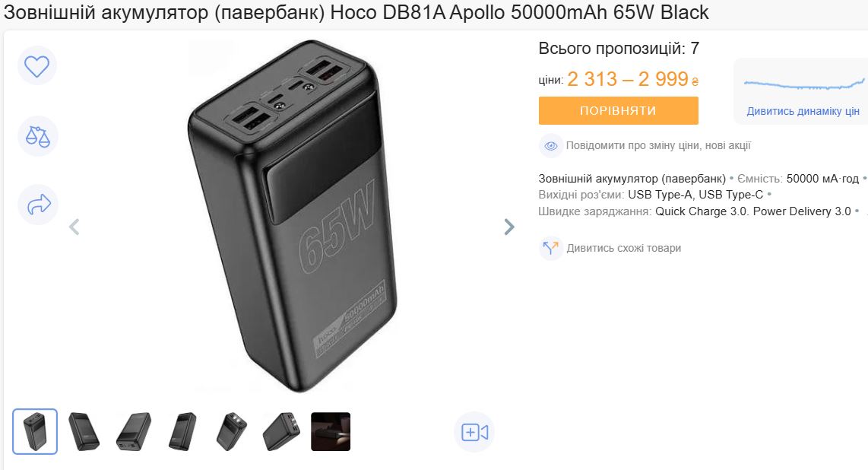Select the fourth powerbank thumbnail
The image size is (868, 470).
182,432
